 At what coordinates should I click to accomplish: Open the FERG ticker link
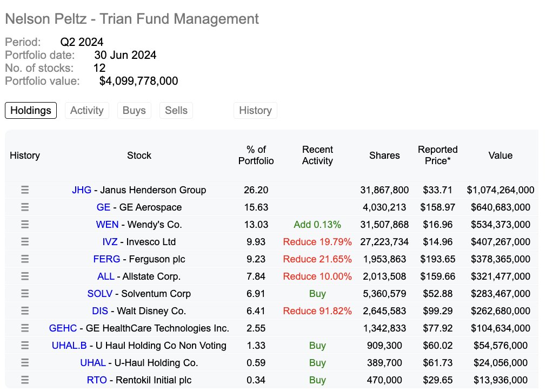tap(106, 259)
